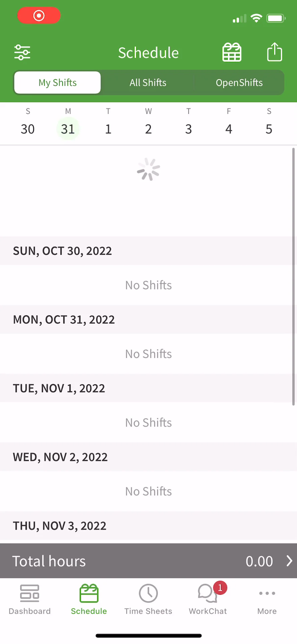Select Sunday the 30th in week strip
The height and width of the screenshot is (644, 297).
(x=28, y=129)
